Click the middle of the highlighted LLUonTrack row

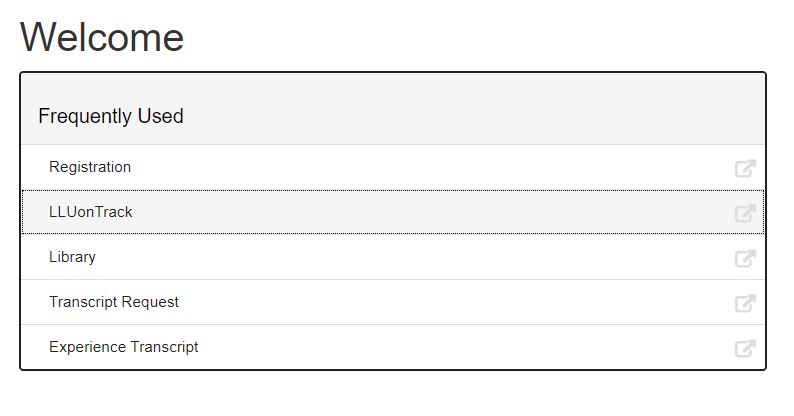pyautogui.click(x=392, y=212)
